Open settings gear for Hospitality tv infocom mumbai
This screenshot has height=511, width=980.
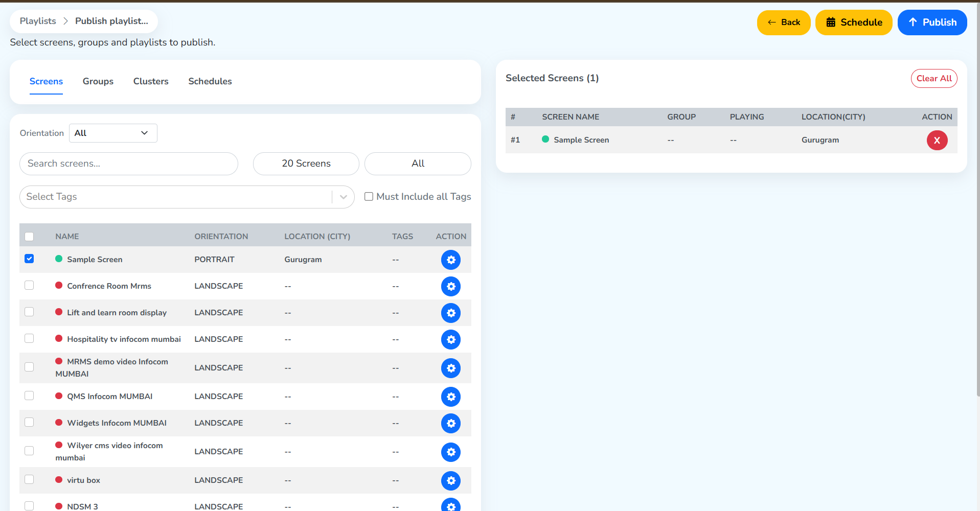coord(451,339)
